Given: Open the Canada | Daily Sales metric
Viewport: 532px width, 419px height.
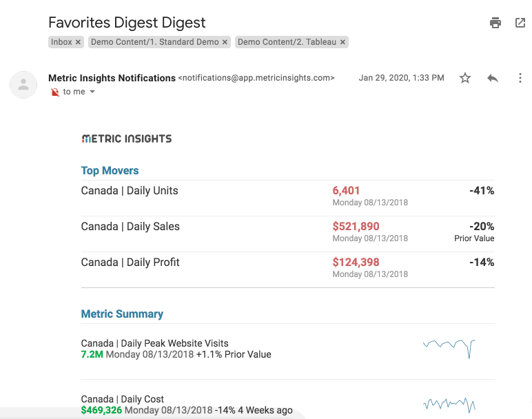Looking at the screenshot, I should [130, 226].
